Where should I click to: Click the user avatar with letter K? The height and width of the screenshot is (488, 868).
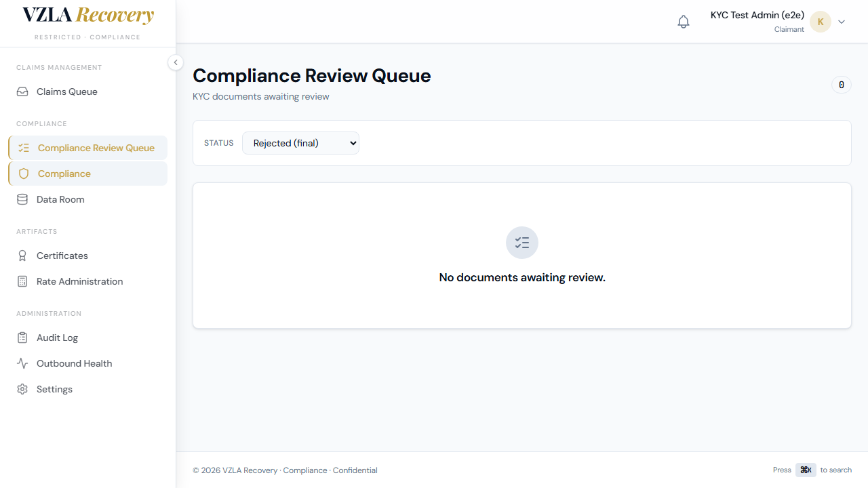[x=821, y=22]
